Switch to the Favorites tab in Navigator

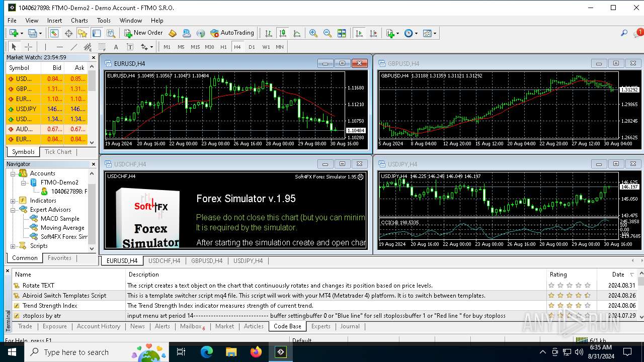[x=59, y=258]
